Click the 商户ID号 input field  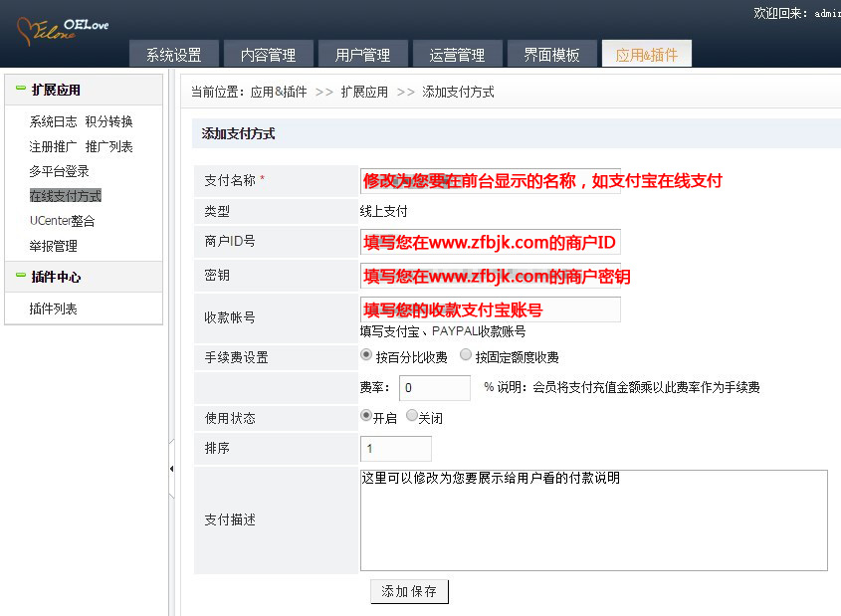click(491, 243)
